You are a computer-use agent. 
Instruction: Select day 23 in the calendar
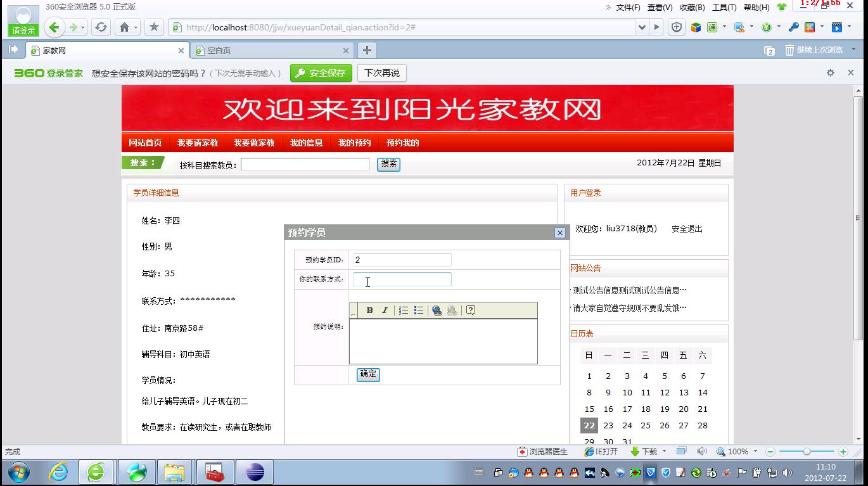point(608,425)
